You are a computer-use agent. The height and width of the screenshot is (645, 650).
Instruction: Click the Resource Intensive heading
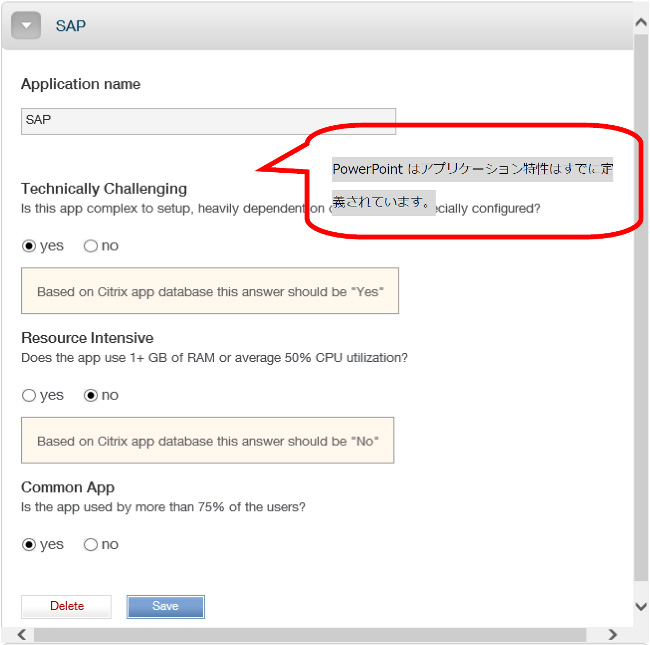(87, 338)
